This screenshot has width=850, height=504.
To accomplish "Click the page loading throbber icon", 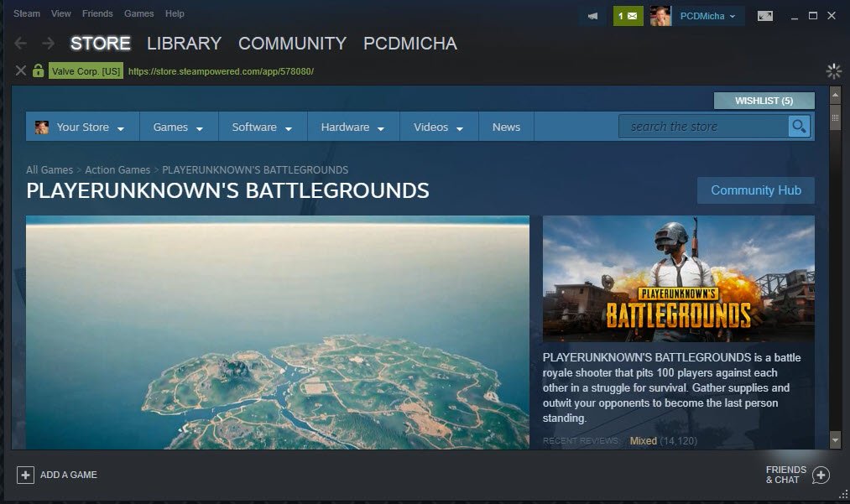I will 833,71.
